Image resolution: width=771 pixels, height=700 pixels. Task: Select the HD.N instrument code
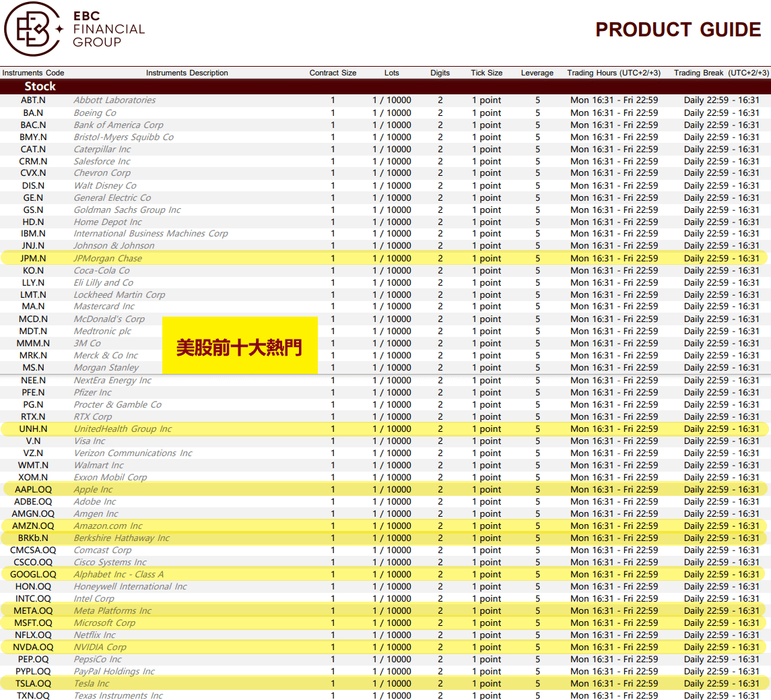[x=33, y=222]
